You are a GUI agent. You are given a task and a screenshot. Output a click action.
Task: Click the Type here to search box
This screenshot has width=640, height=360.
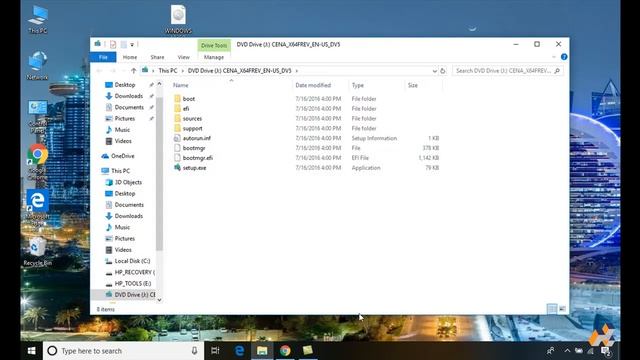click(x=123, y=351)
